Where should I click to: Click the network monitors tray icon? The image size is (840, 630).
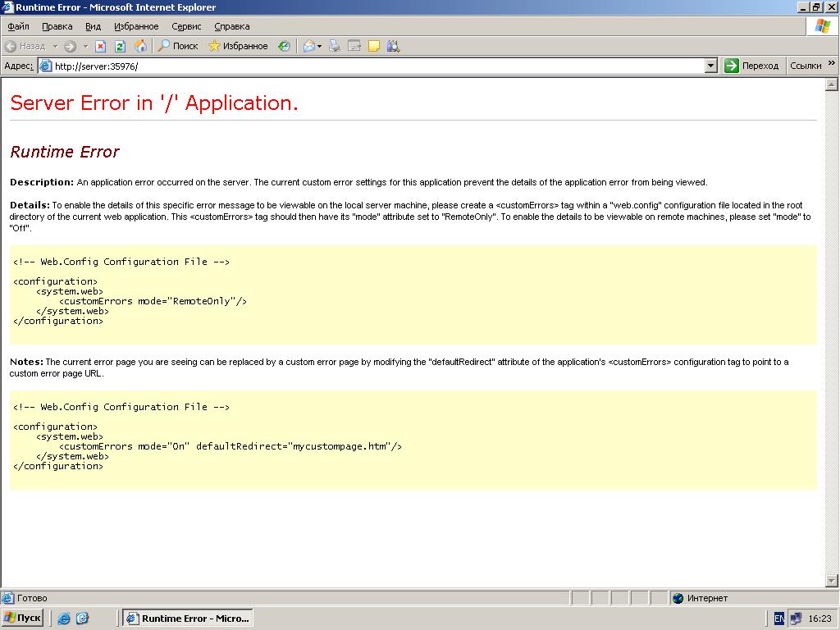(x=796, y=619)
